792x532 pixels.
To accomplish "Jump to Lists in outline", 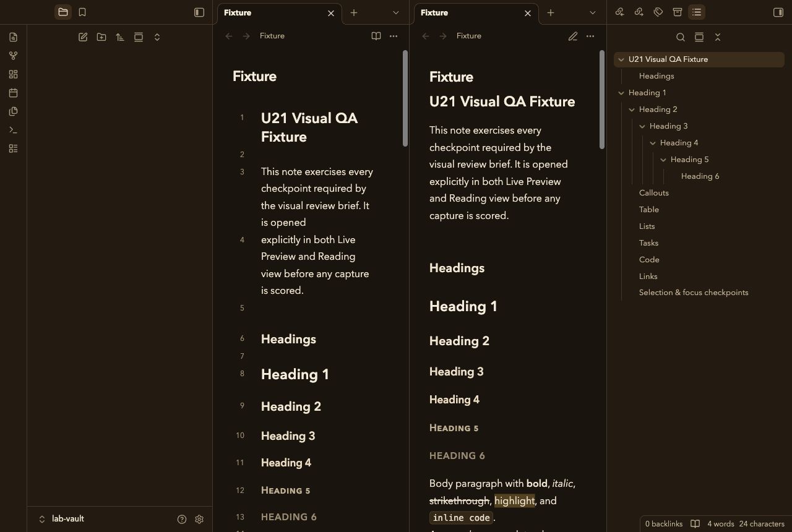I will coord(647,226).
